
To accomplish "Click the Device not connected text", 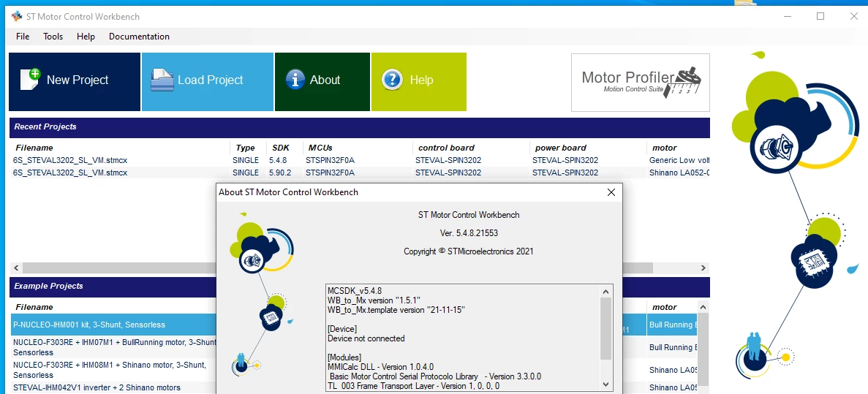I will pos(366,338).
